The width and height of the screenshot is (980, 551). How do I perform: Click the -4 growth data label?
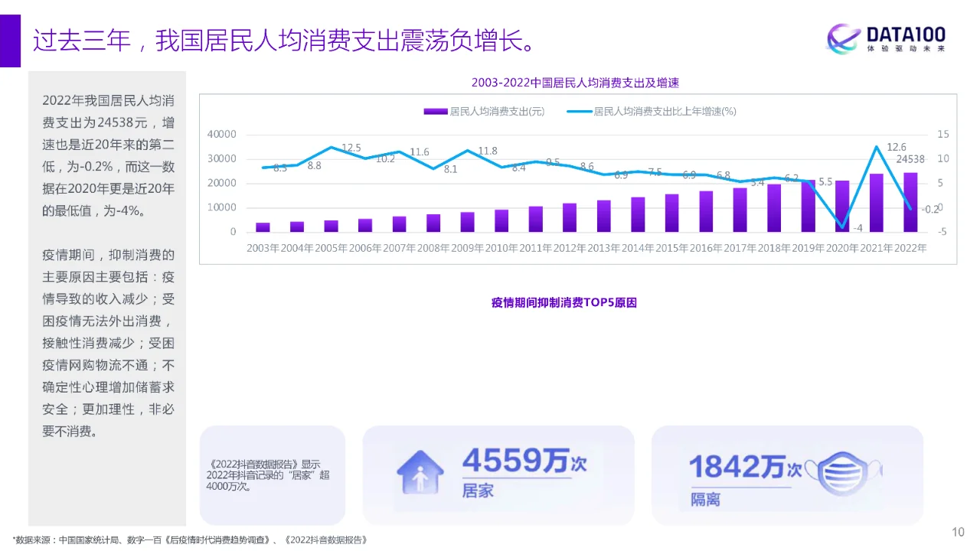coord(857,228)
